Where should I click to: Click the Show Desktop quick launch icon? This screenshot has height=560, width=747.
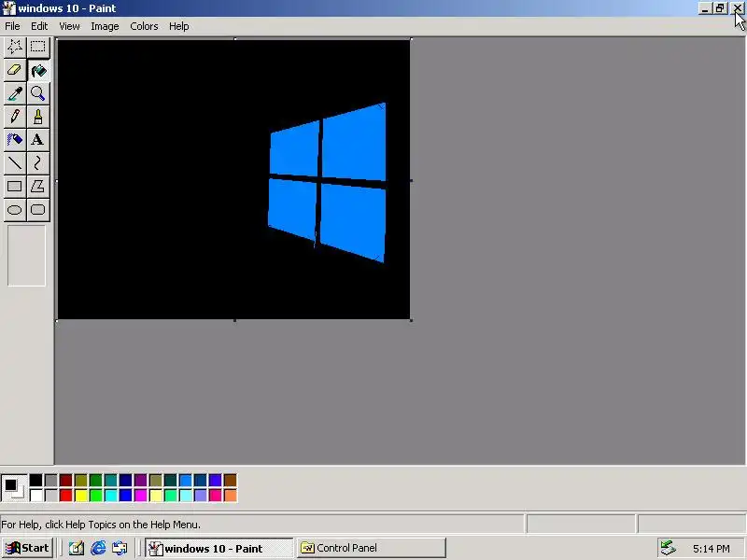[x=77, y=549]
